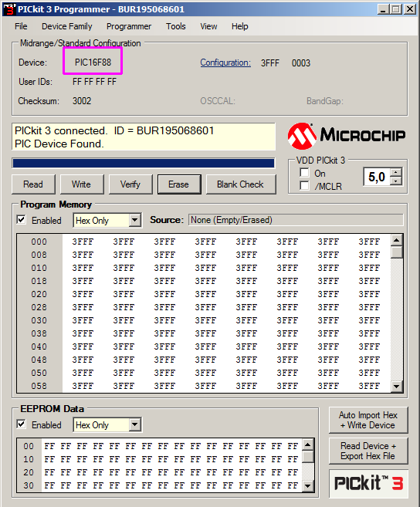Click the User IDs value FF FF FF FF

pyautogui.click(x=94, y=82)
